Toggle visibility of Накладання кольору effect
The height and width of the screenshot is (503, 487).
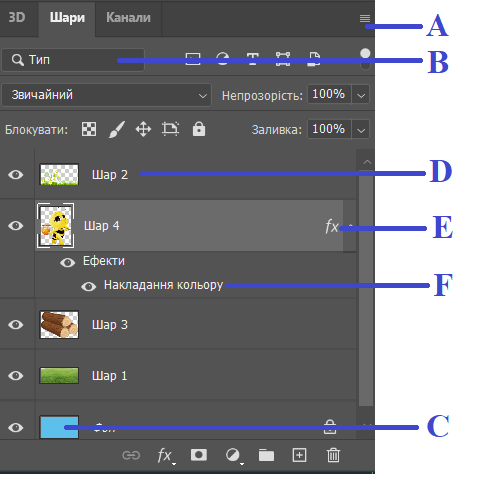88,286
